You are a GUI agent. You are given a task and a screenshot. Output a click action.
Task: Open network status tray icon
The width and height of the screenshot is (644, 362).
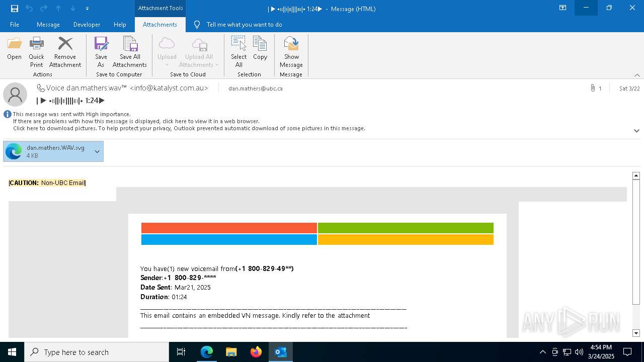pyautogui.click(x=567, y=352)
